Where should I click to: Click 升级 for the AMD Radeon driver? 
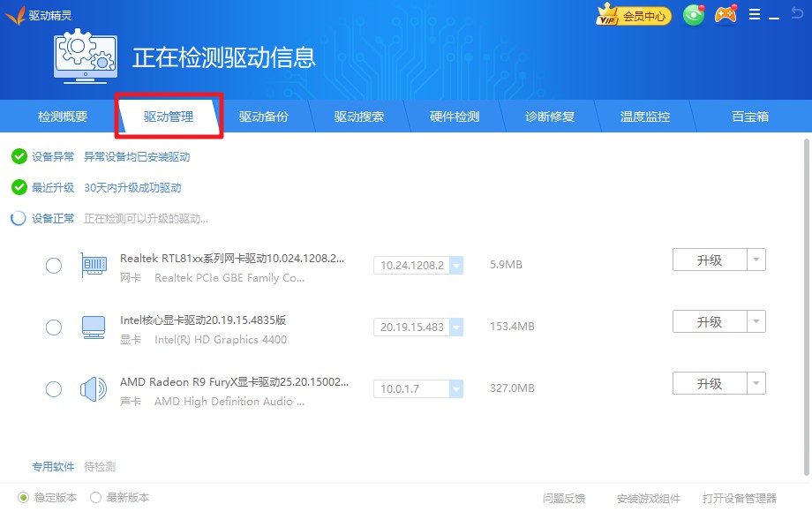710,383
